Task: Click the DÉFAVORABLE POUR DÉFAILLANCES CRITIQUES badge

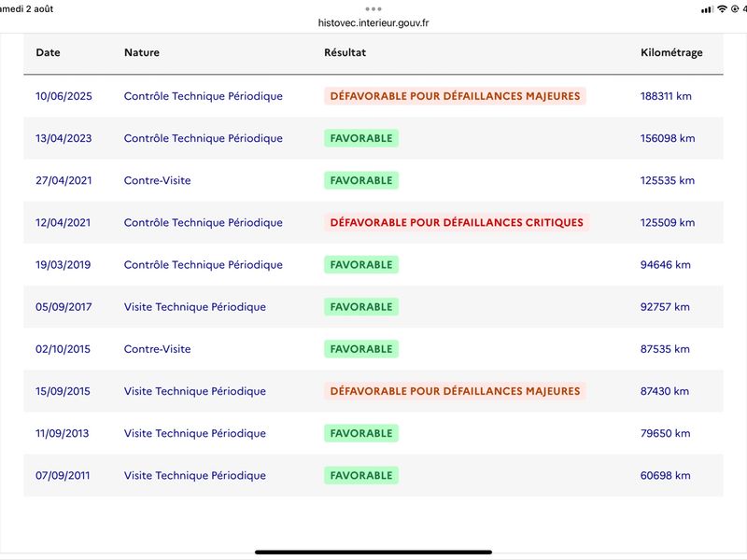Action: [x=457, y=223]
